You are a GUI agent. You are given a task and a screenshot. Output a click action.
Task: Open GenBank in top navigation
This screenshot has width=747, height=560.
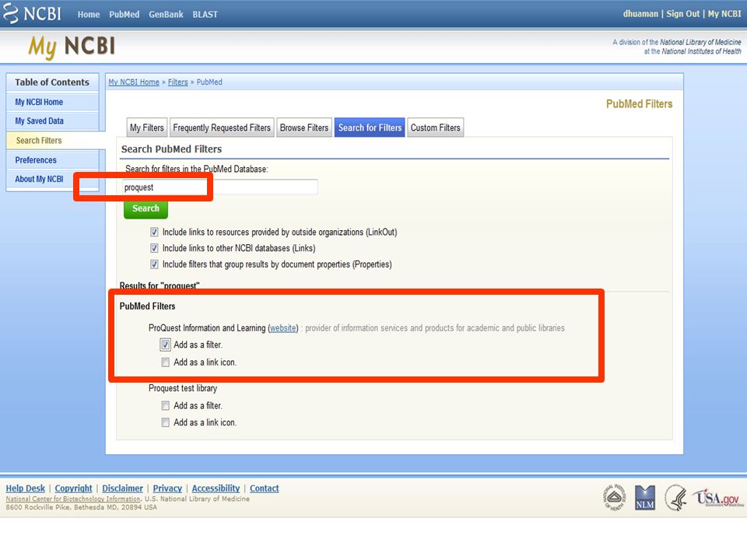[166, 14]
